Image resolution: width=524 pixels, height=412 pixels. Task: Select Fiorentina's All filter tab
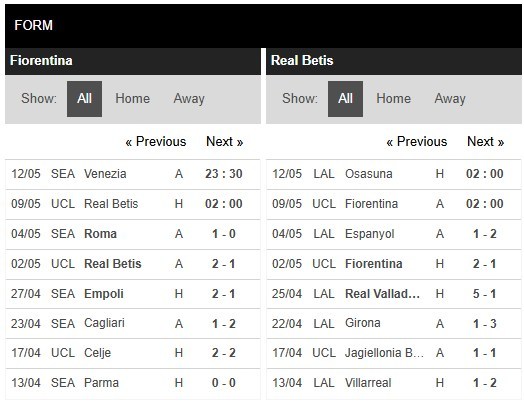[84, 99]
